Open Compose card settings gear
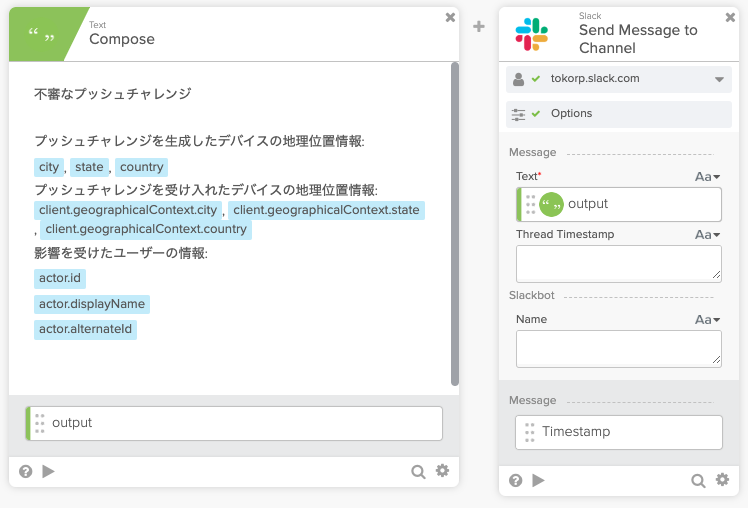The width and height of the screenshot is (748, 508). point(442,471)
